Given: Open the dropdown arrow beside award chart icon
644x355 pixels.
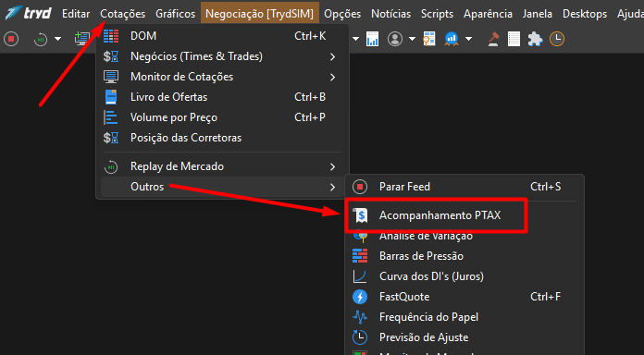Looking at the screenshot, I should coord(468,39).
